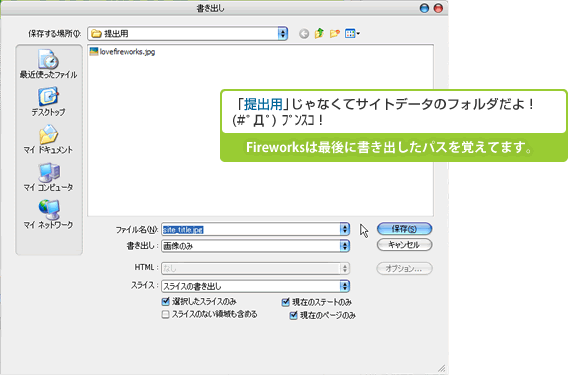Go to Desktop (デスクトップ) location
The height and width of the screenshot is (375, 568).
tap(49, 101)
